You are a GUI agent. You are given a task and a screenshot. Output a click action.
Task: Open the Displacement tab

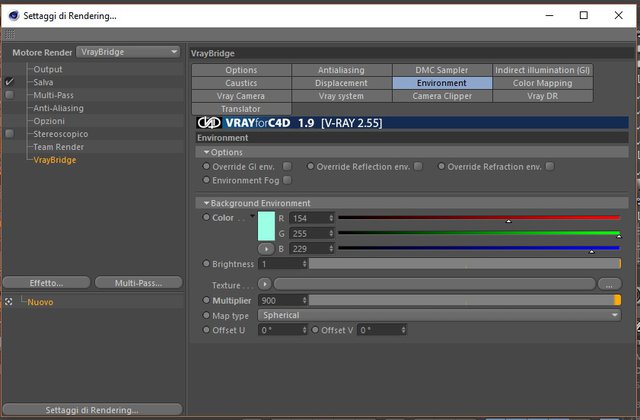341,83
